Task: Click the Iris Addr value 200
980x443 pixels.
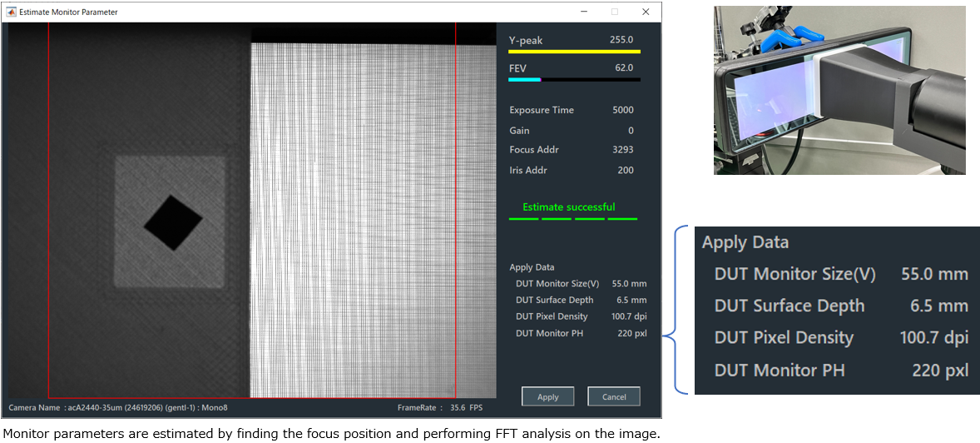Action: (625, 170)
